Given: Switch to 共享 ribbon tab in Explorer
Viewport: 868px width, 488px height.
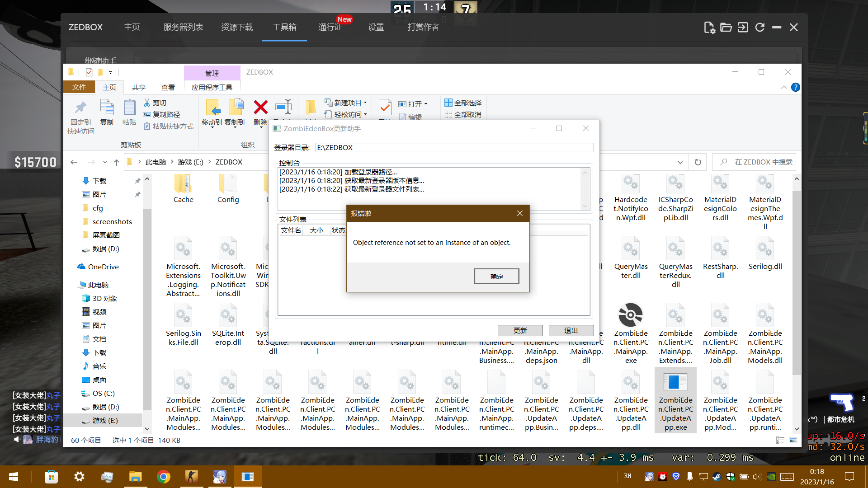Looking at the screenshot, I should tap(138, 87).
